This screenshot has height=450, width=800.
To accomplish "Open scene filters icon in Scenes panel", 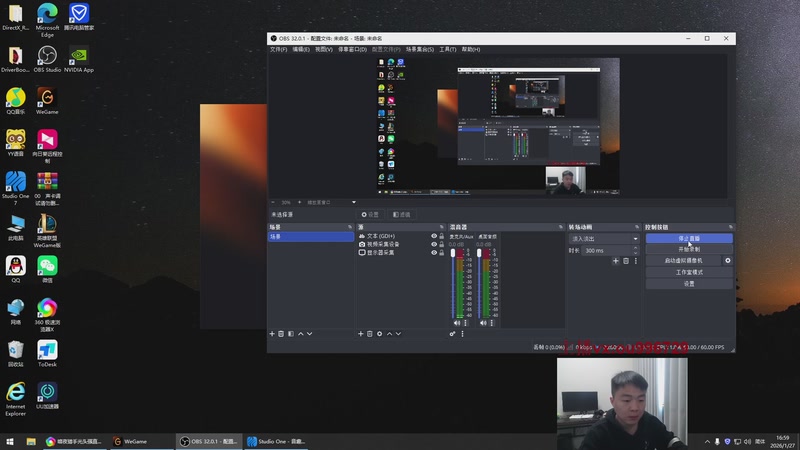I will [x=291, y=334].
